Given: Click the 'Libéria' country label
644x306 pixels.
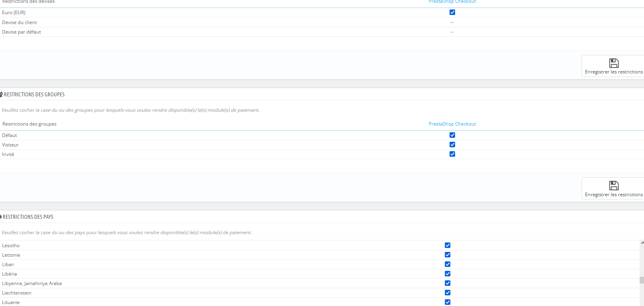Looking at the screenshot, I should [9, 274].
